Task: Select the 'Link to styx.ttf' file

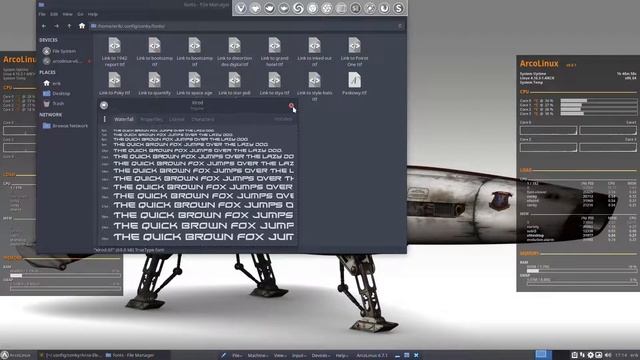Action: click(274, 84)
